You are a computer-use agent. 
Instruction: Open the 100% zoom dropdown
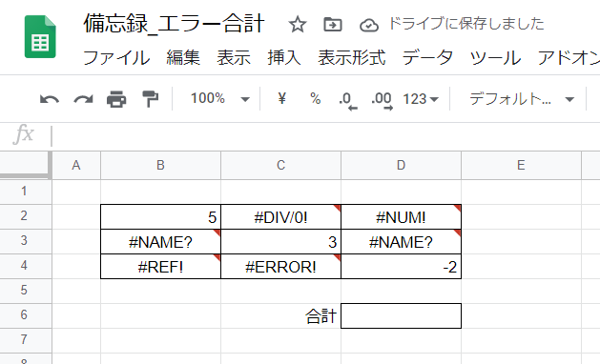tap(220, 99)
